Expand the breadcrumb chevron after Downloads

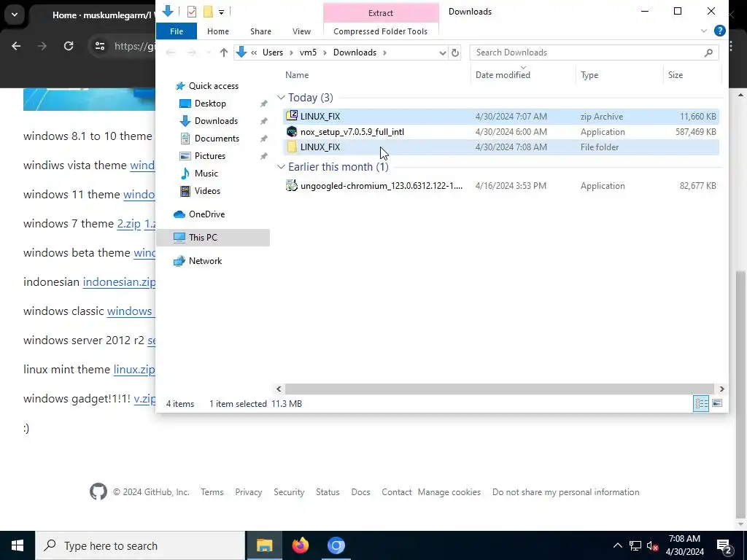(384, 52)
